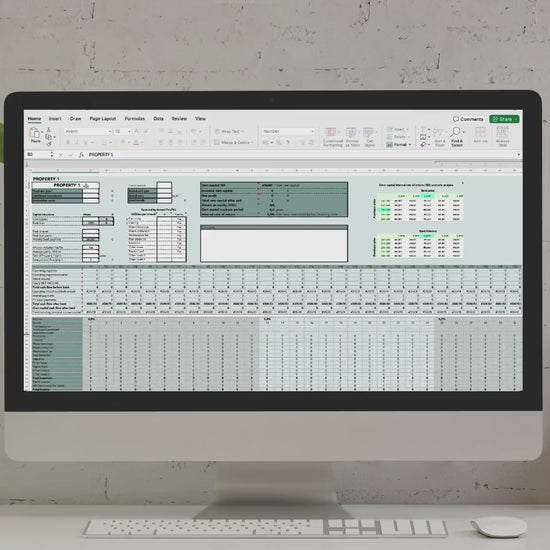The image size is (550, 550).
Task: Pick the red font color swatch
Action: click(x=136, y=143)
